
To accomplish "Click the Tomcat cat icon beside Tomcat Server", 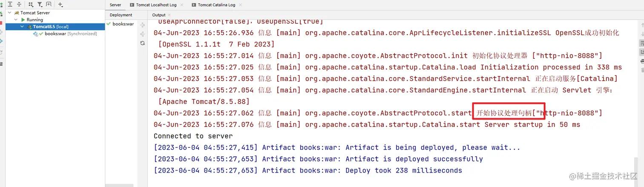I will coord(17,13).
